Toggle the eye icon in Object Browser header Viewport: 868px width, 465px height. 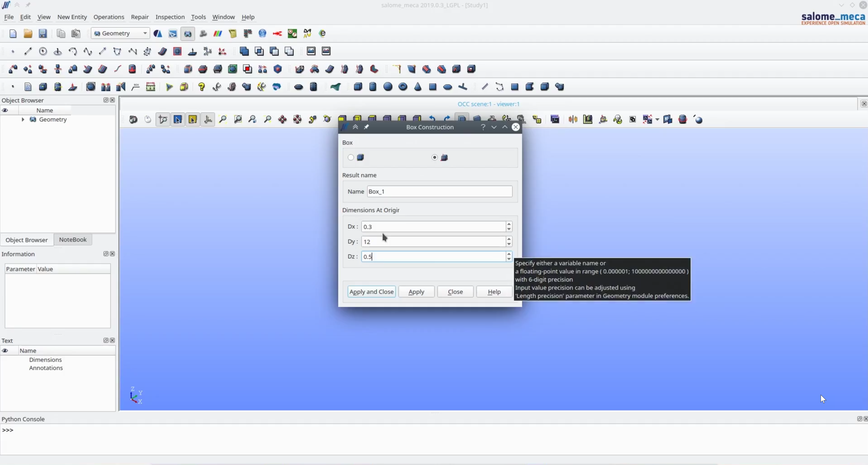[5, 110]
